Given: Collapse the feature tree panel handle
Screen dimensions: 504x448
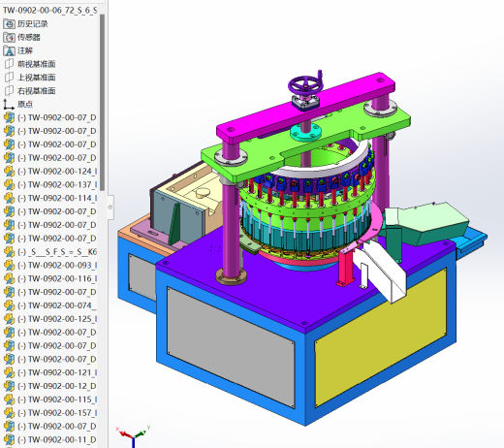Looking at the screenshot, I should [110, 208].
